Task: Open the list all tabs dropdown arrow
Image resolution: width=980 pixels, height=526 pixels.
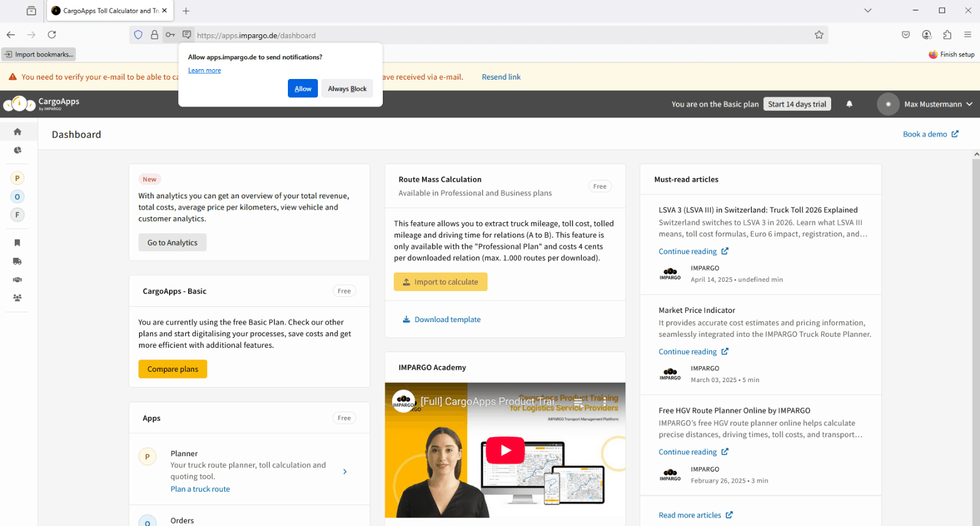Action: point(868,10)
